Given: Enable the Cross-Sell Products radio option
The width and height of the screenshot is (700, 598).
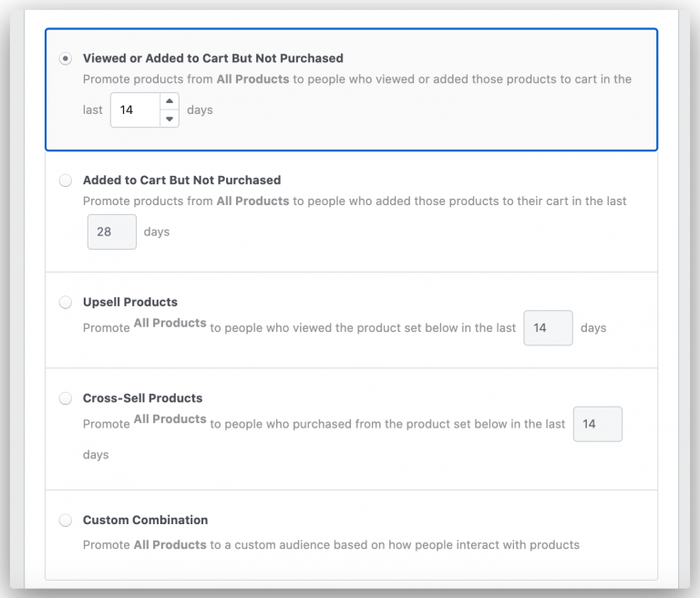Looking at the screenshot, I should pyautogui.click(x=66, y=398).
